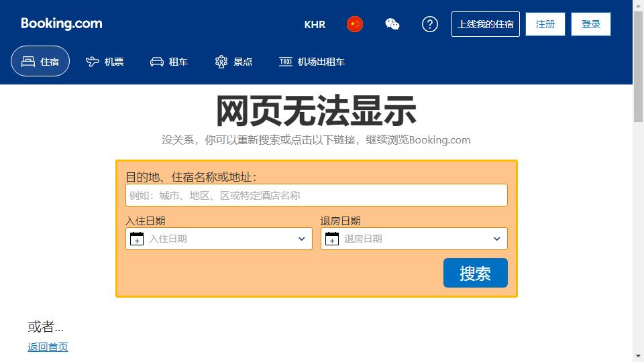Click the 登录 login button
644x362 pixels.
[590, 24]
